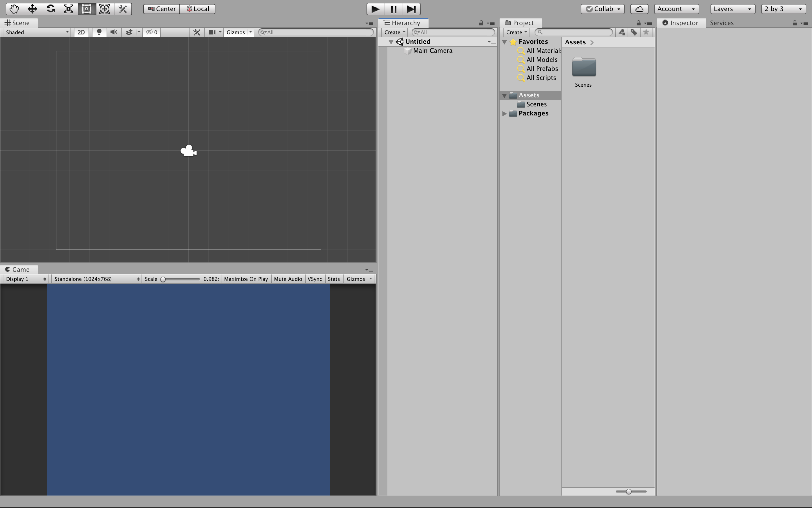
Task: Click Search by Type icon
Action: [622, 32]
